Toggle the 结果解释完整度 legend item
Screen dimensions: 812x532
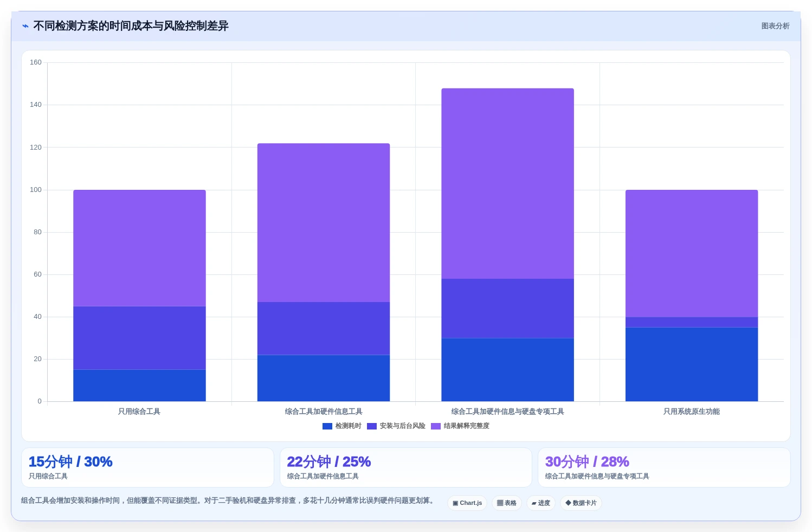tap(460, 426)
